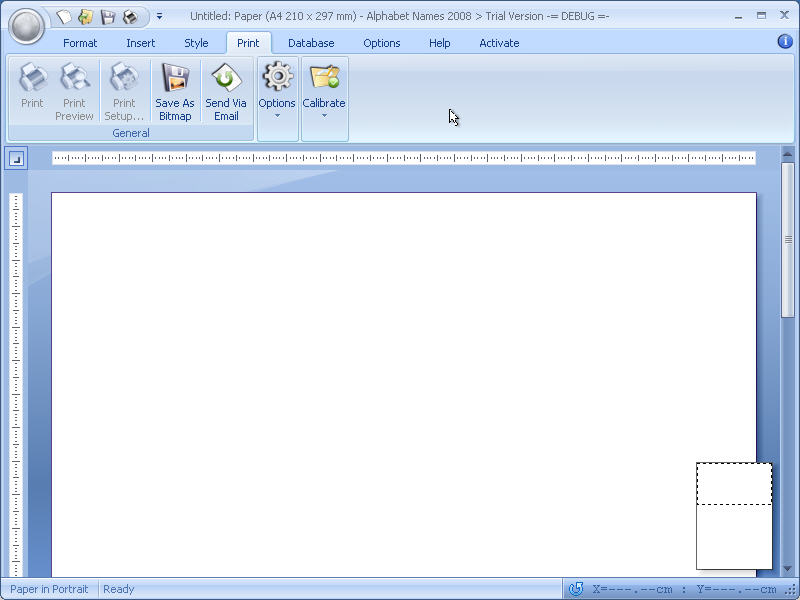The image size is (800, 600).
Task: Expand the quick access toolbar customize arrow
Action: pyautogui.click(x=159, y=17)
